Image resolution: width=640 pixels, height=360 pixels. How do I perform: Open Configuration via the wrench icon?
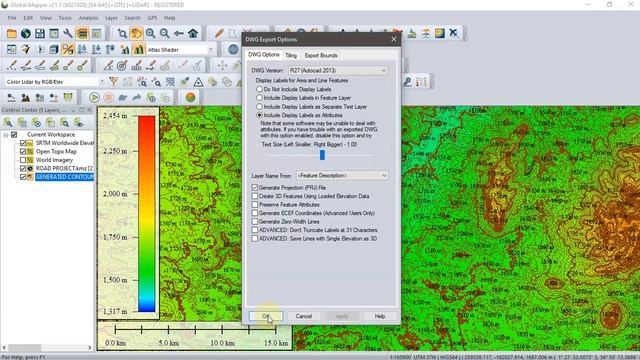(68, 33)
